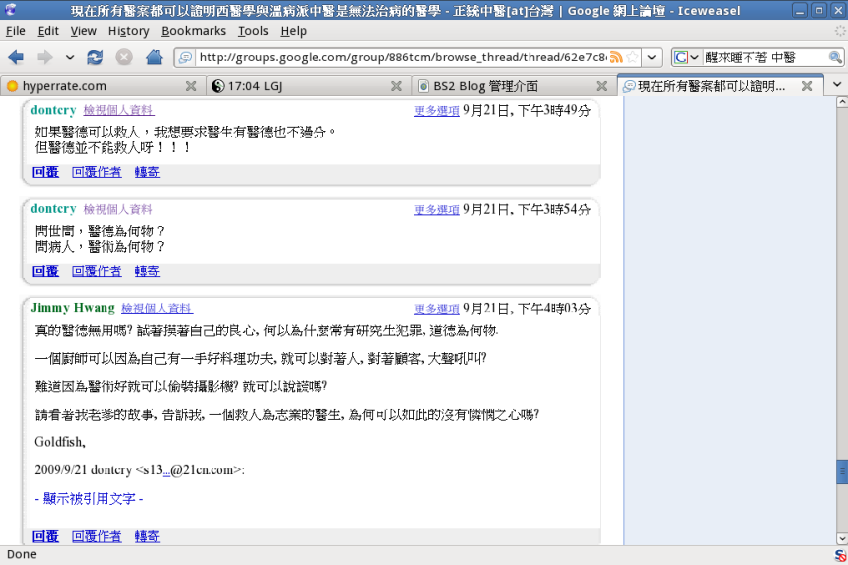This screenshot has width=848, height=565.
Task: Click the search magnifier icon
Action: click(x=835, y=57)
